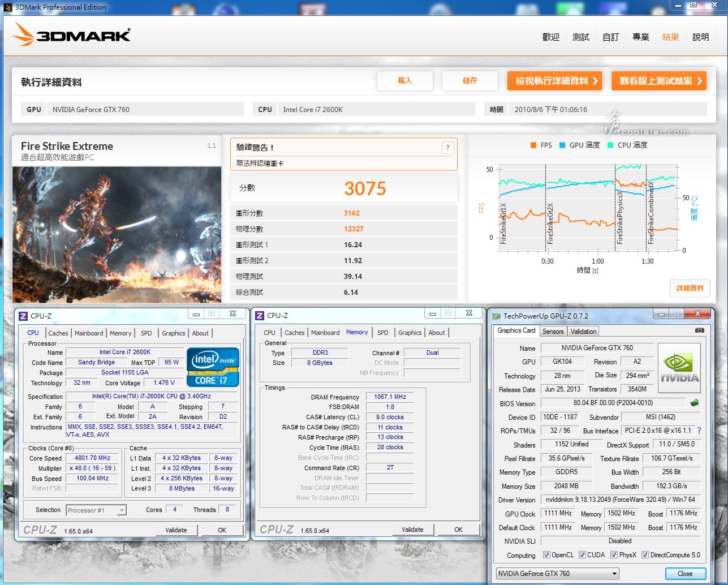Click the Core Speed value 4801.70 MHz
This screenshot has height=585, width=728.
[x=93, y=458]
